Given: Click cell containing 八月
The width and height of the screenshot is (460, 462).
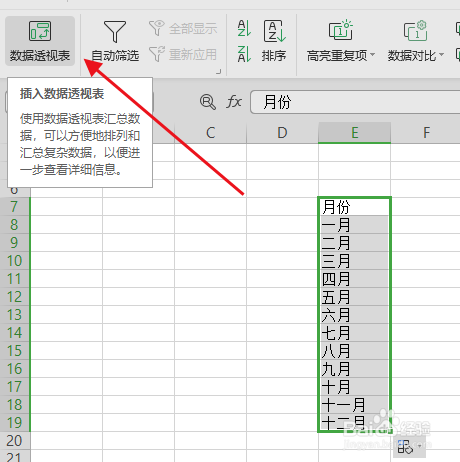Looking at the screenshot, I should point(354,351).
